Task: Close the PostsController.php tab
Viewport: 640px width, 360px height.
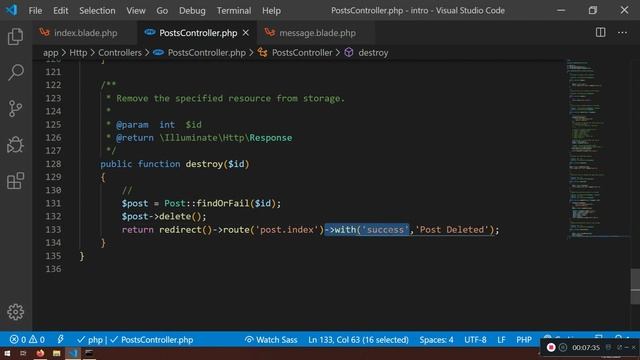Action: click(x=246, y=33)
